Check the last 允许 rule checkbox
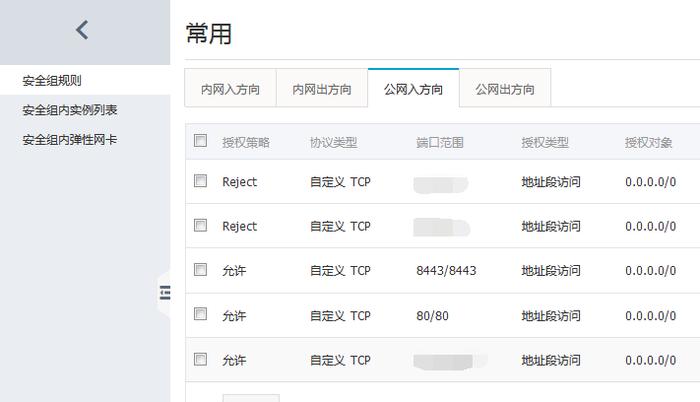The image size is (700, 402). 200,359
